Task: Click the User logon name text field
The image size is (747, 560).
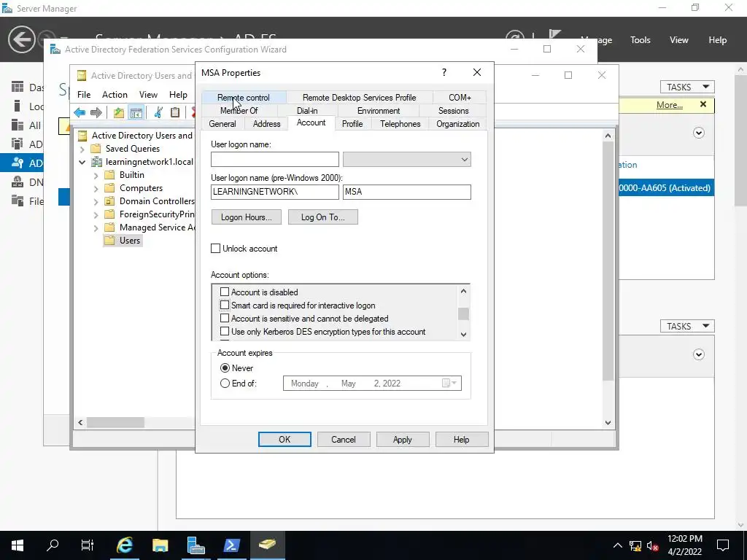Action: tap(275, 160)
